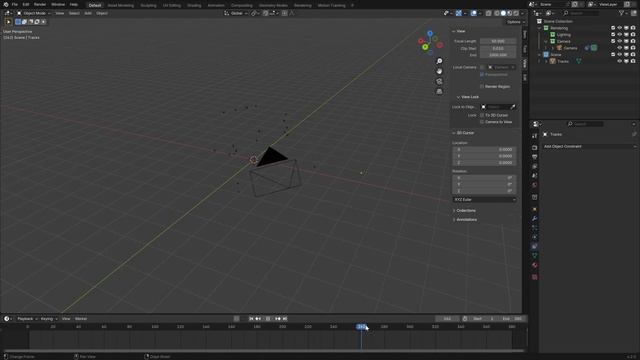Open the Global transform orientation dropdown
The image size is (640, 360).
pyautogui.click(x=236, y=13)
